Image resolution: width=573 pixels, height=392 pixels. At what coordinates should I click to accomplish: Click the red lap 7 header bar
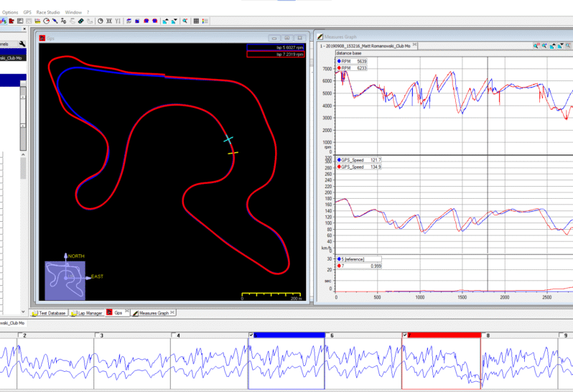point(444,335)
